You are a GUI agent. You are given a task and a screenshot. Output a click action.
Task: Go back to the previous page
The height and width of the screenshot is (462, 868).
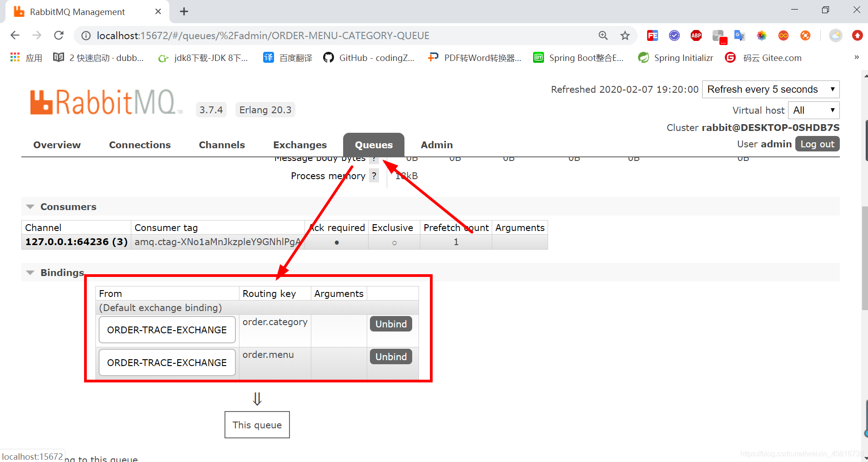coord(15,35)
